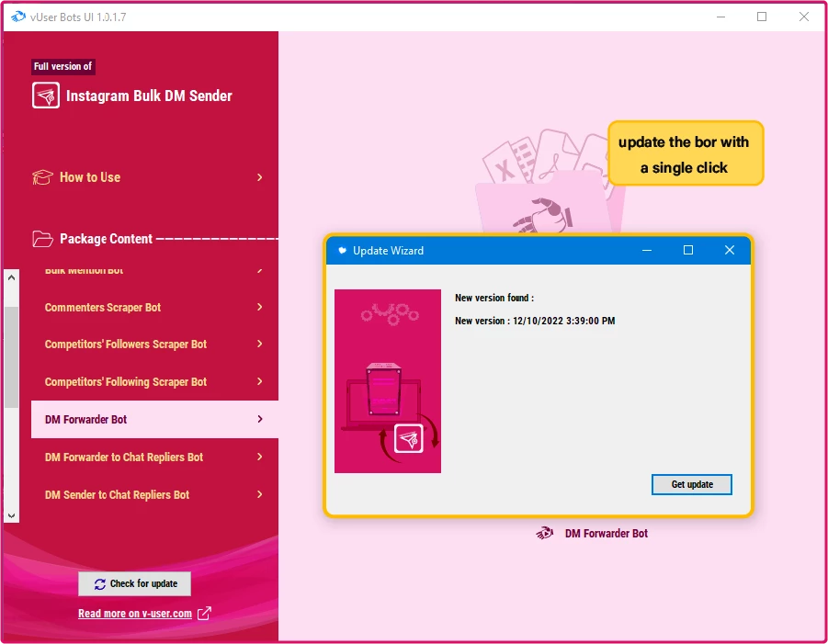828x644 pixels.
Task: Expand DM Forwarder to Chat Repliers Bot chevron
Action: click(259, 458)
